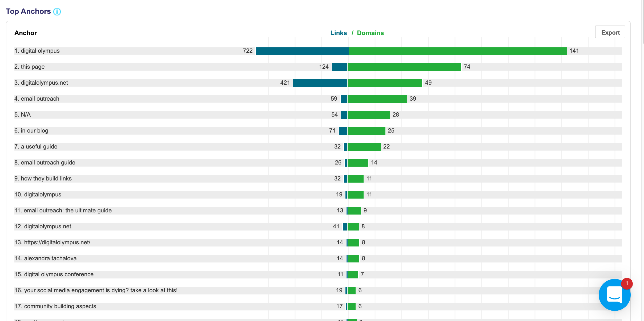Open the chat messenger widget
This screenshot has width=644, height=321.
pos(614,295)
